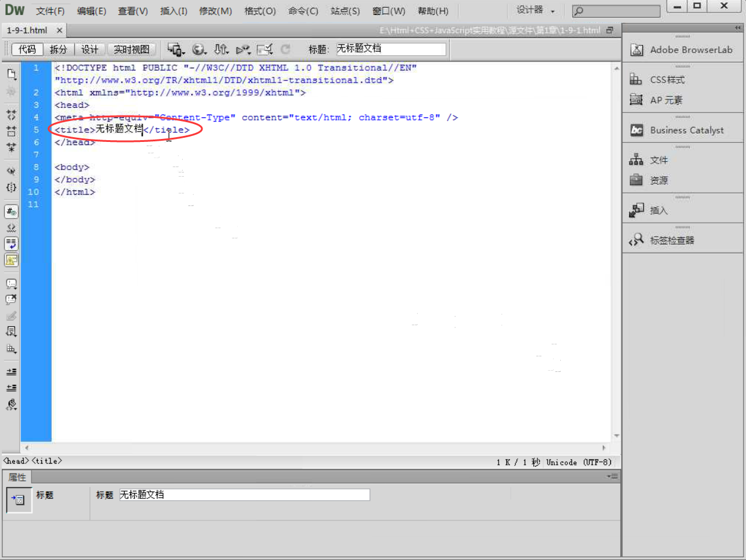The image size is (746, 560).
Task: Open 命令(C) menu
Action: (x=303, y=11)
